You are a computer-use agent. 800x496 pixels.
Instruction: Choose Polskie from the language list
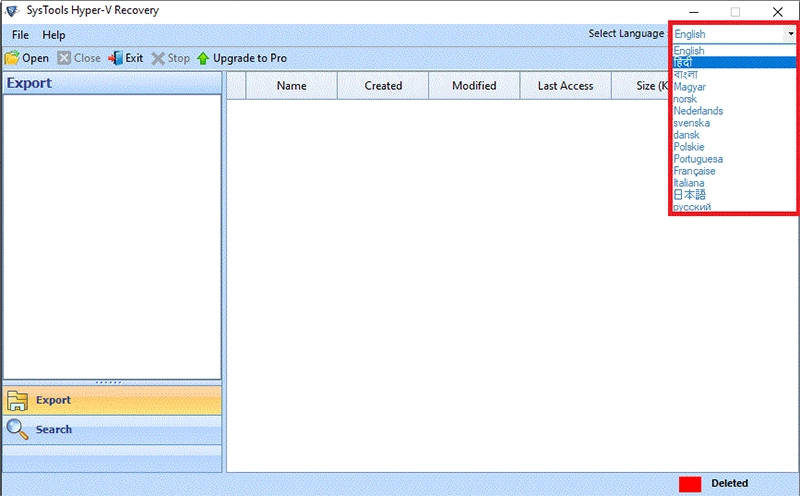click(734, 146)
